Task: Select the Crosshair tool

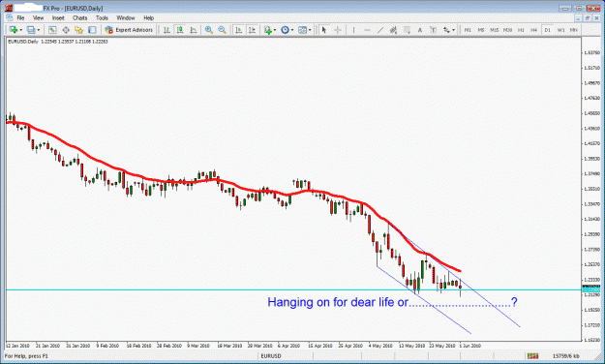Action: [x=337, y=30]
